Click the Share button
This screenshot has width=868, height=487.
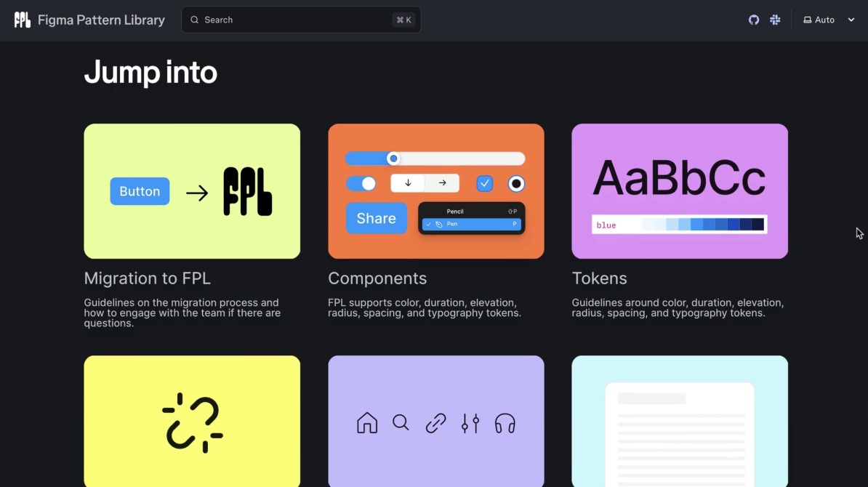coord(376,218)
